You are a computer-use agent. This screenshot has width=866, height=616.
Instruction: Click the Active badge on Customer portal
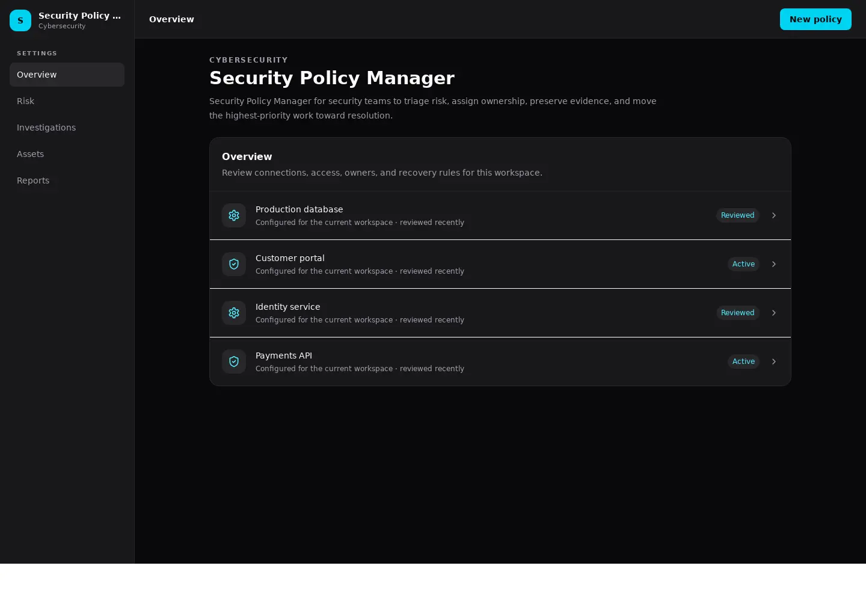pos(743,264)
